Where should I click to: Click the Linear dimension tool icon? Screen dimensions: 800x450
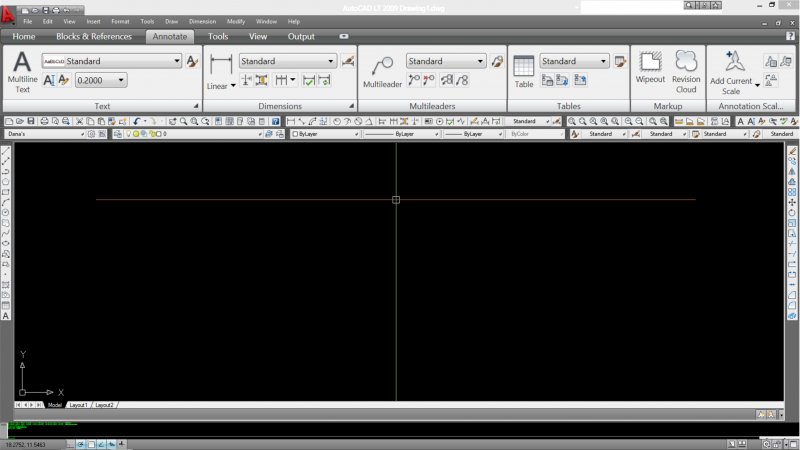click(221, 66)
